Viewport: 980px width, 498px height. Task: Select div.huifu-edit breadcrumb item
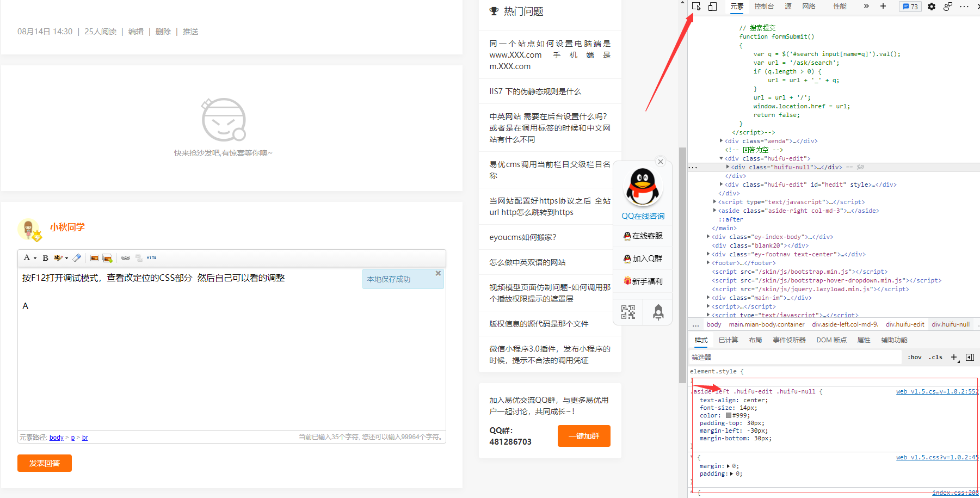click(x=905, y=324)
